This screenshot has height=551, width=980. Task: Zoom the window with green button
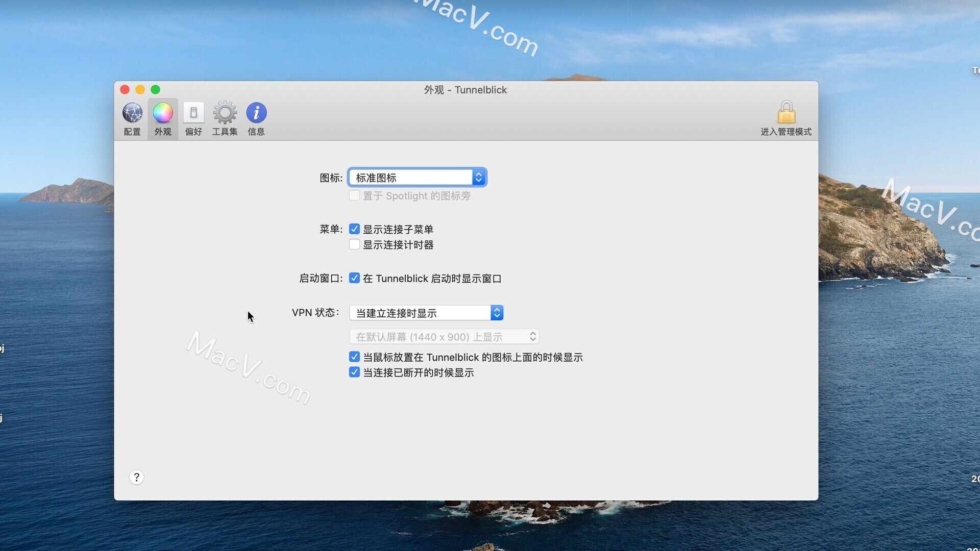point(155,89)
